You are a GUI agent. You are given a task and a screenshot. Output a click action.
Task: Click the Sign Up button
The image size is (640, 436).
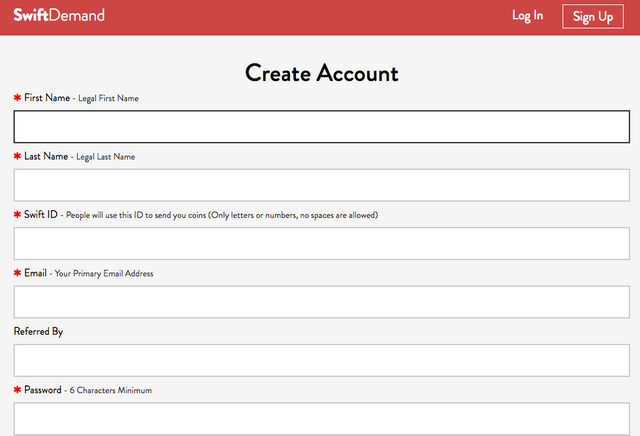pyautogui.click(x=593, y=17)
